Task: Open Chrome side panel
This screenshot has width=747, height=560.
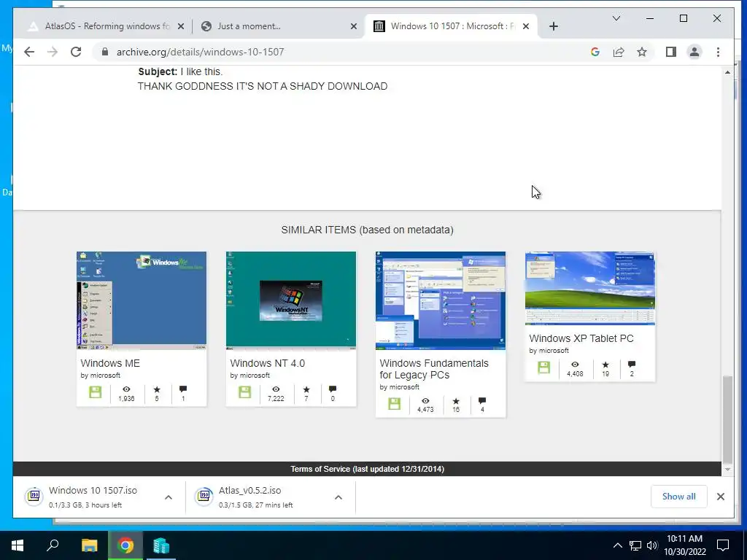Action: click(x=671, y=52)
